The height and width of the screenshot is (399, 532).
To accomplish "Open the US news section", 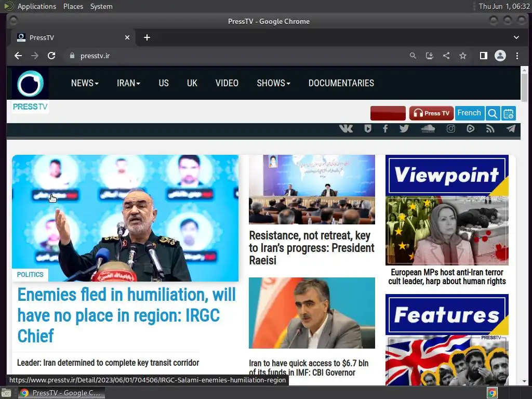I will click(164, 83).
